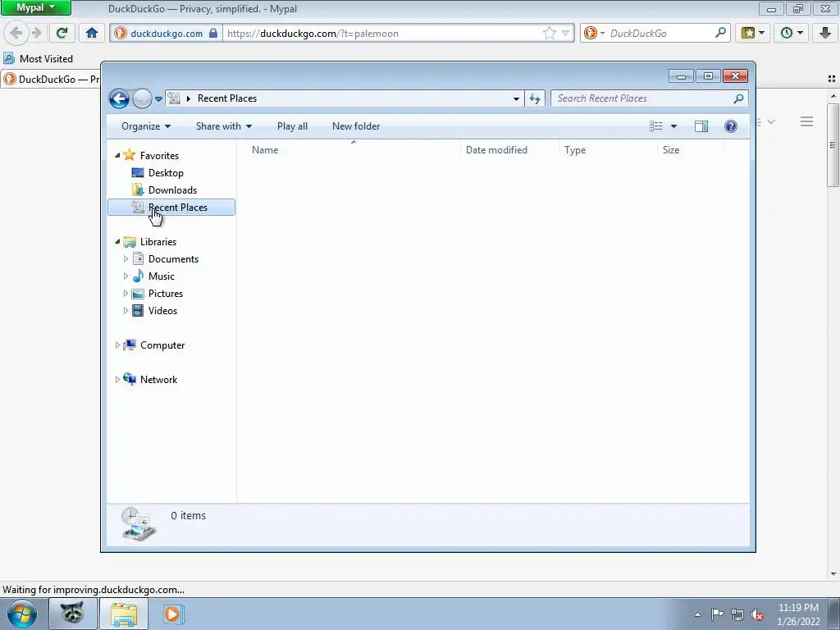Expand the Pictures library
The image size is (840, 630).
(x=126, y=294)
